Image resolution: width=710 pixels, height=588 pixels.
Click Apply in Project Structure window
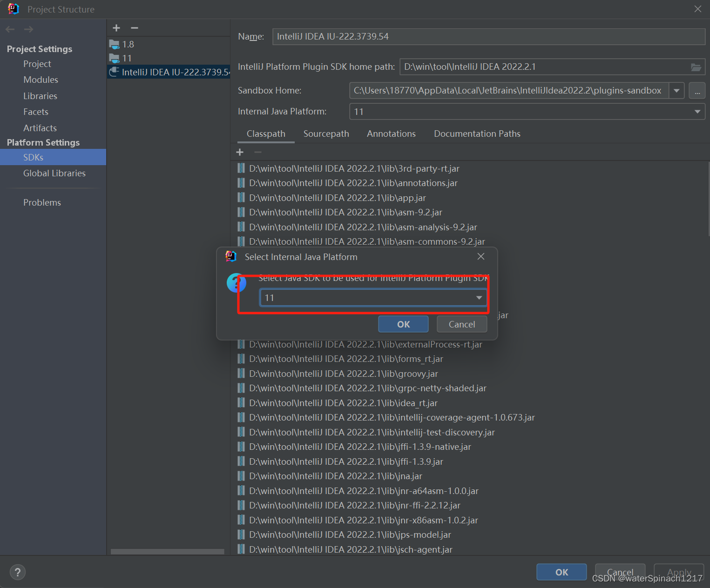click(x=679, y=572)
